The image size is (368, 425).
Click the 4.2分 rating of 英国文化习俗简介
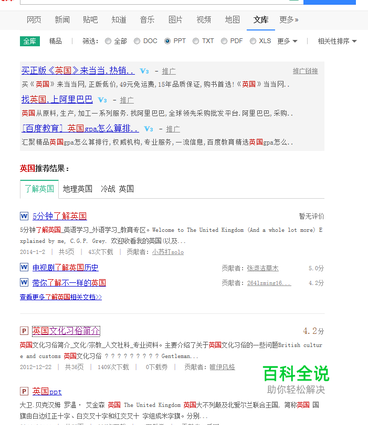click(x=313, y=331)
